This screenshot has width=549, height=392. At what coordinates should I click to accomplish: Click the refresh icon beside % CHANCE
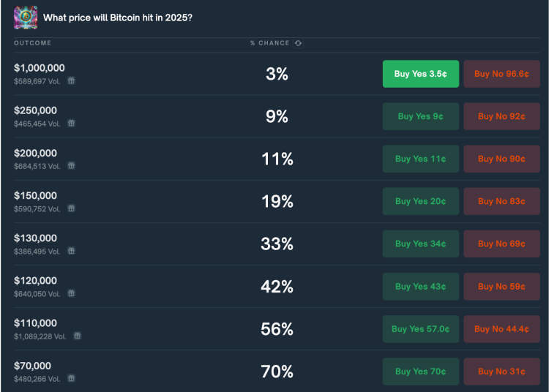pos(298,43)
